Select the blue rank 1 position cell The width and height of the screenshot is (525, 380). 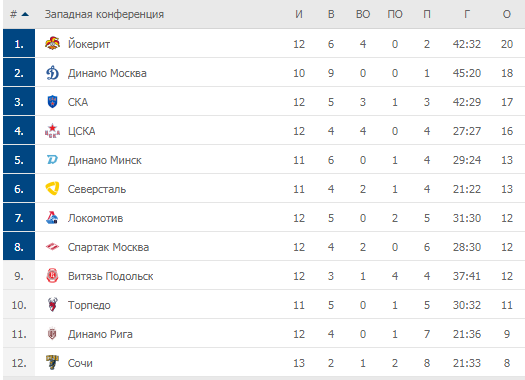(x=19, y=43)
